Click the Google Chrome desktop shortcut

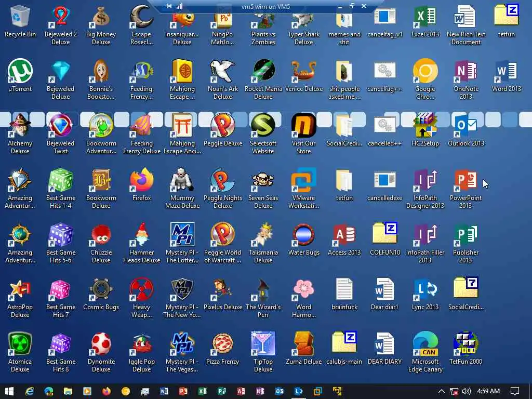pos(425,79)
